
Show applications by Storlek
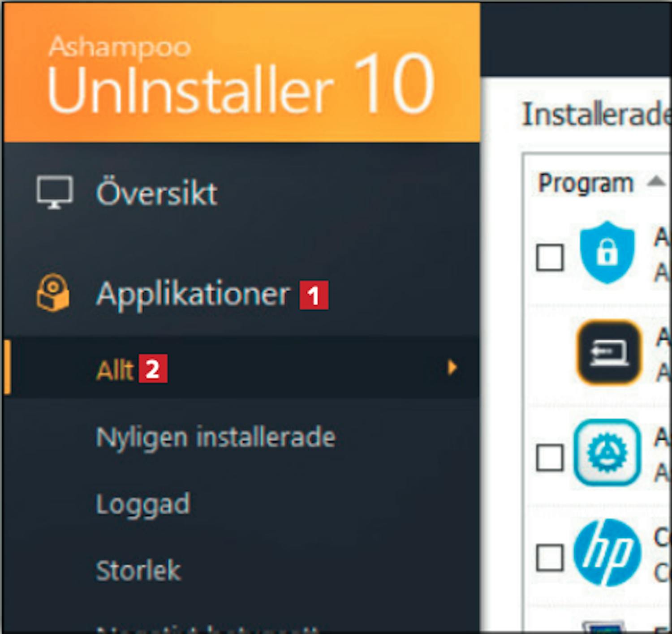[x=138, y=570]
